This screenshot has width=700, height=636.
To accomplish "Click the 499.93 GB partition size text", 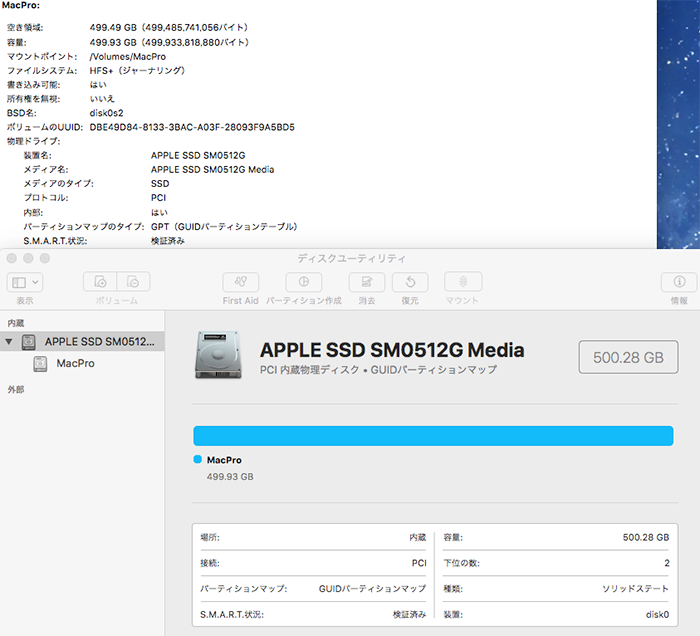I will click(230, 477).
